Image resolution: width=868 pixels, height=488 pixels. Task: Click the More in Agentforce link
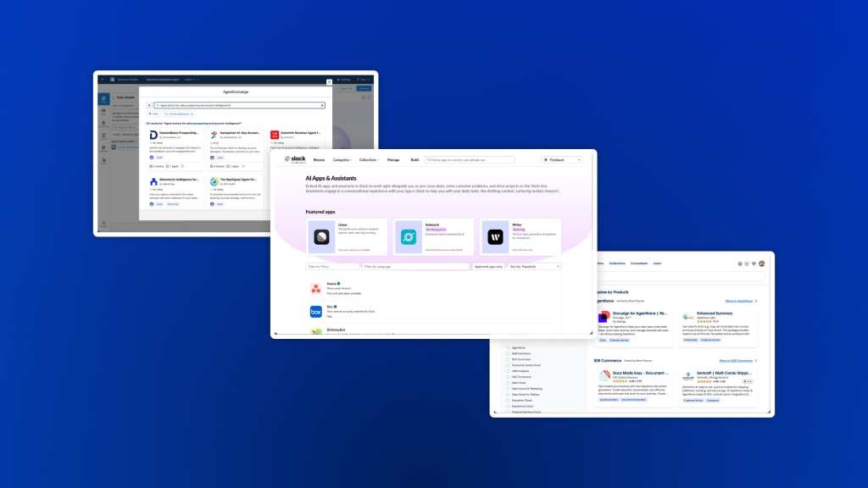click(741, 301)
